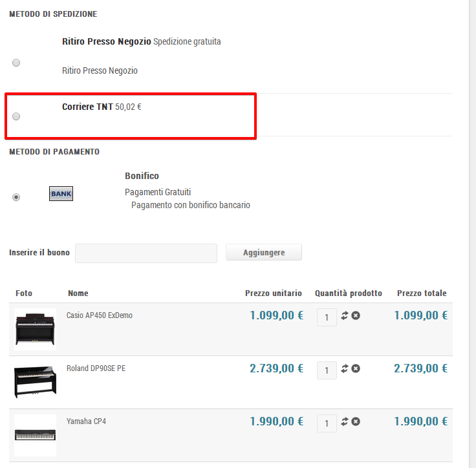Click Yamaha CP4 keyboard thumbnail
This screenshot has width=476, height=468.
click(x=35, y=434)
